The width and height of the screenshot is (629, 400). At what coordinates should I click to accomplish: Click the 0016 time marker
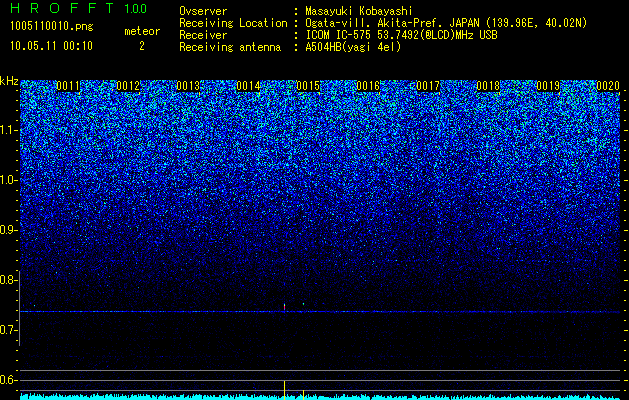coord(368,86)
